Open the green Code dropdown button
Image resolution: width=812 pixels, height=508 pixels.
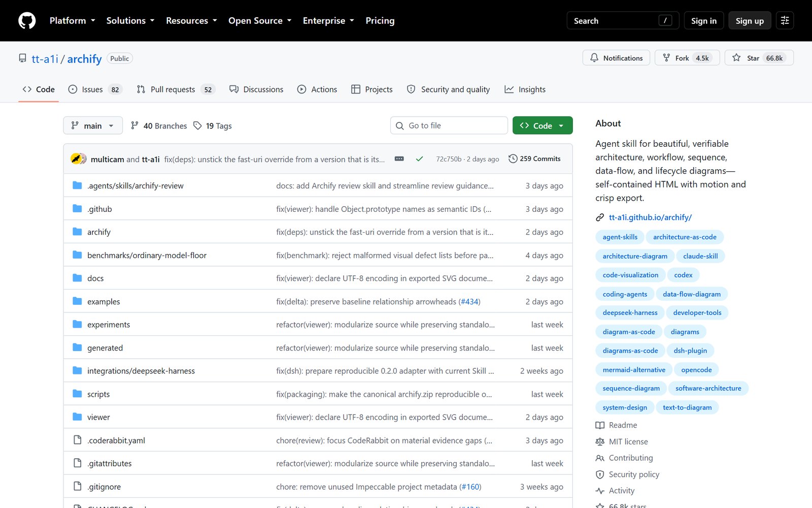[x=543, y=125]
